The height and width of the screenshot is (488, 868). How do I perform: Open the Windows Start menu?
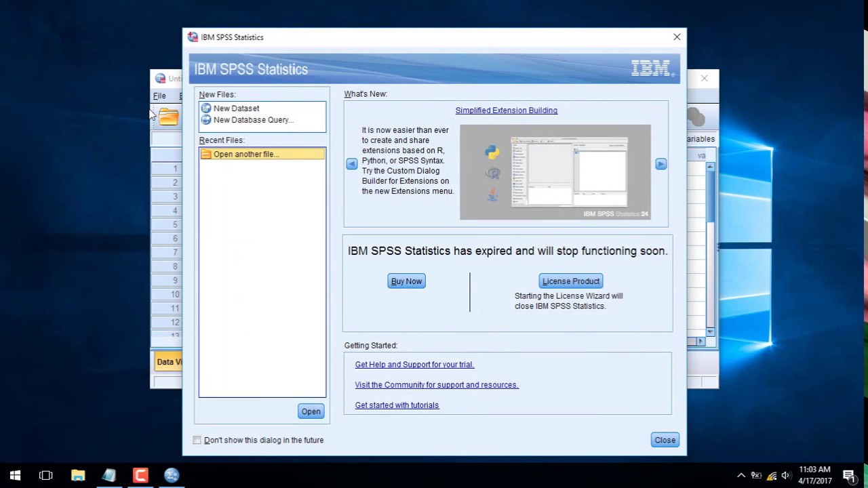[x=15, y=475]
